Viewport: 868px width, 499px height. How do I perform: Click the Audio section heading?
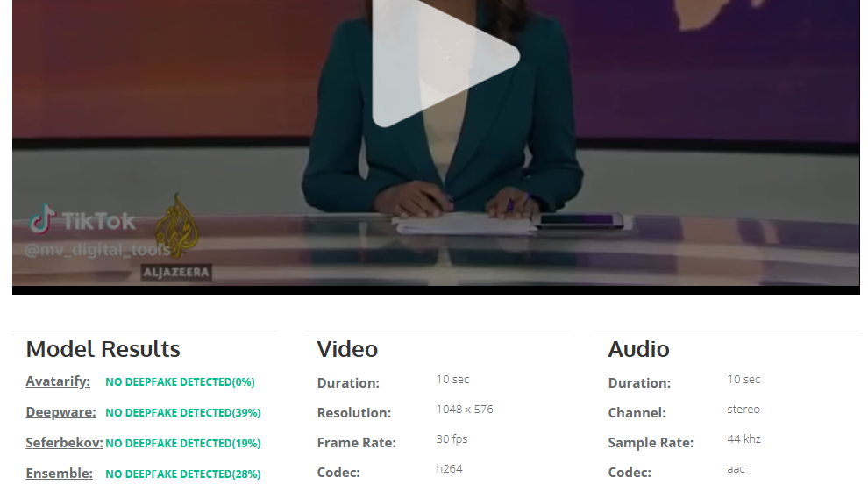tap(638, 349)
